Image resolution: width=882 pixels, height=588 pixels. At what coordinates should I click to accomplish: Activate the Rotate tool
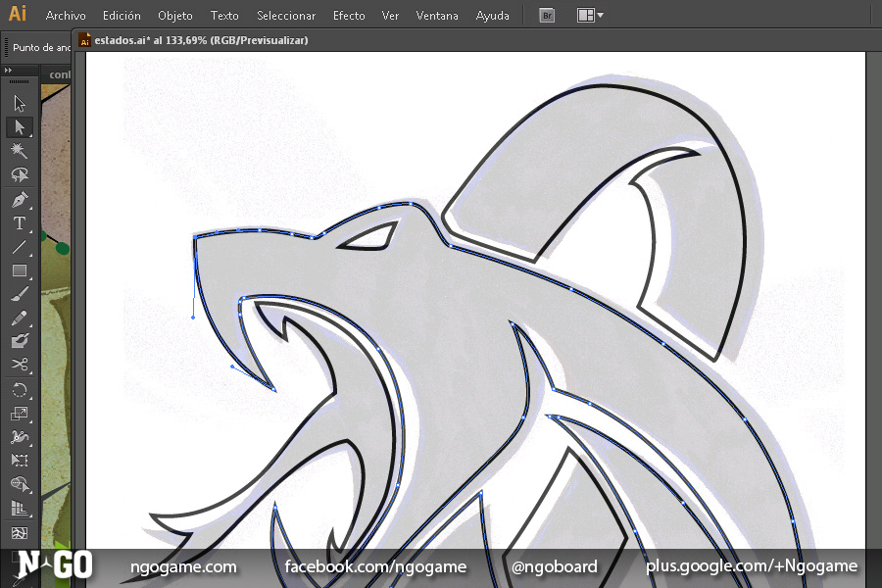[19, 390]
